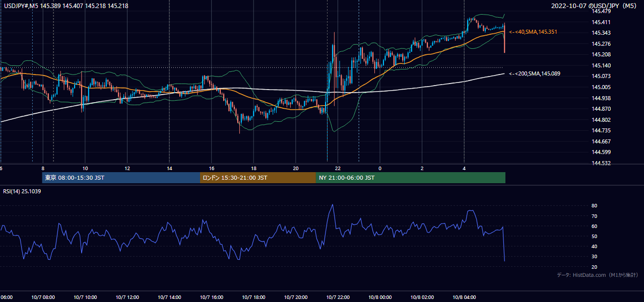Click hour label 12 below price chart

(x=127, y=168)
